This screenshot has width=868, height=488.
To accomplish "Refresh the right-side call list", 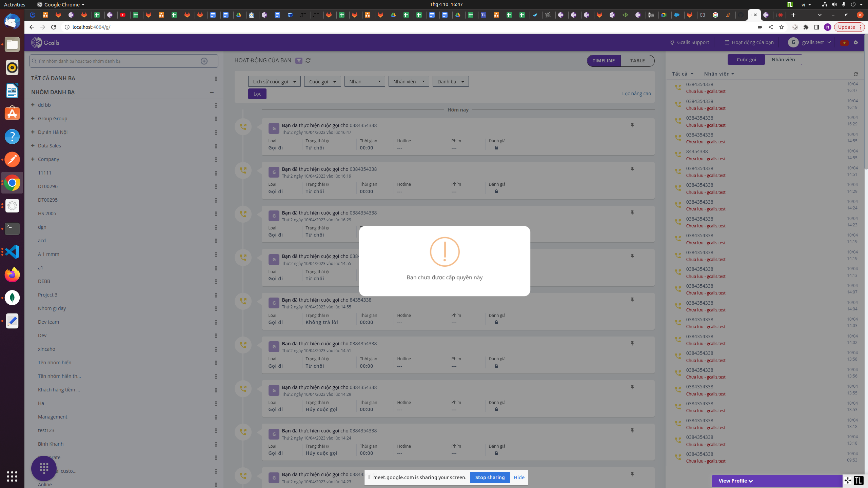I will 855,74.
